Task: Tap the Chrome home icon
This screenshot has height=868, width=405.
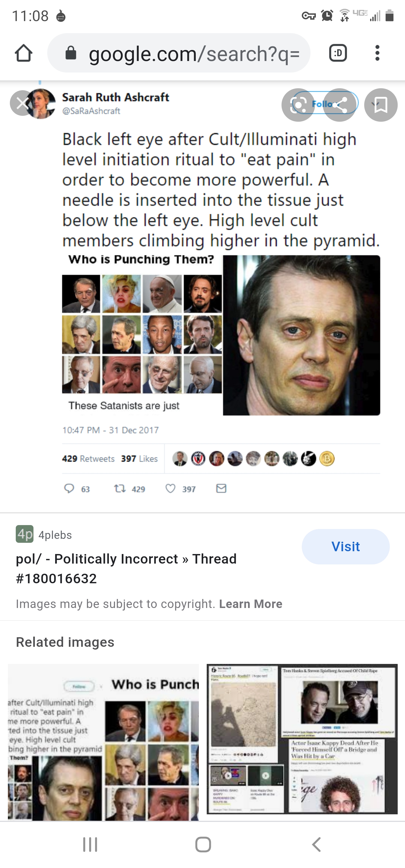Action: (24, 53)
